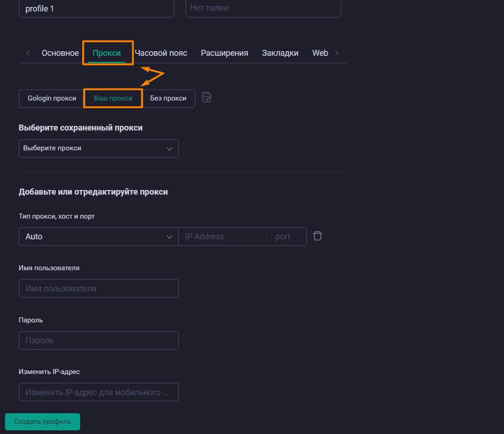The height and width of the screenshot is (434, 504).
Task: Select the Gologin прокси mode
Action: [51, 98]
